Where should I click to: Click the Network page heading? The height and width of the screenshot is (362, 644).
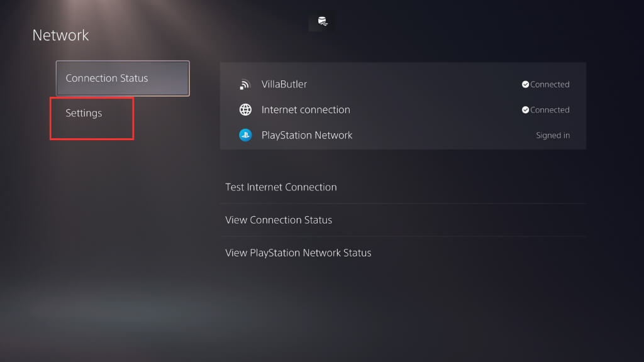[x=61, y=35]
